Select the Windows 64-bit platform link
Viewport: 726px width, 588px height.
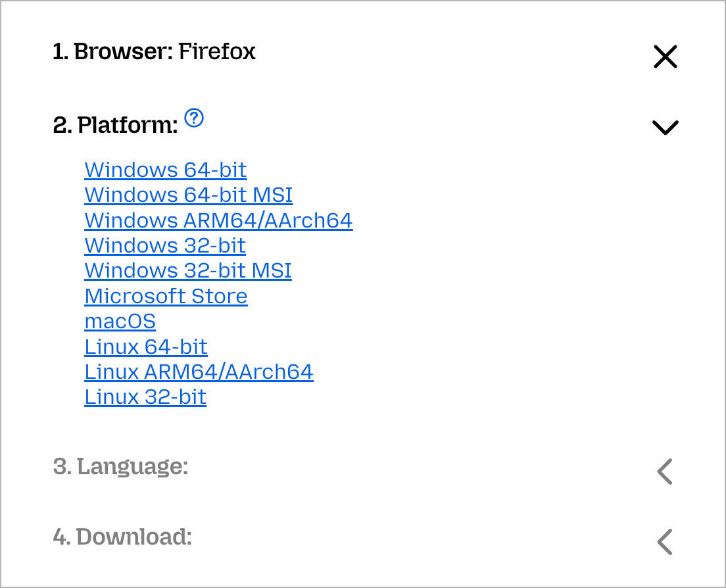coord(166,170)
